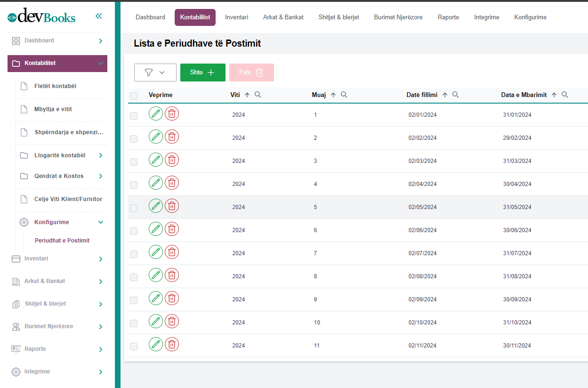Click the search icon in the Viti column header
The width and height of the screenshot is (588, 388).
pyautogui.click(x=258, y=95)
